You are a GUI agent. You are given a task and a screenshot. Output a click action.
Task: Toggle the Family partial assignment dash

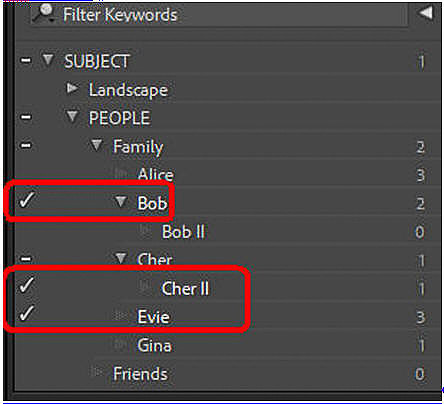pos(26,145)
